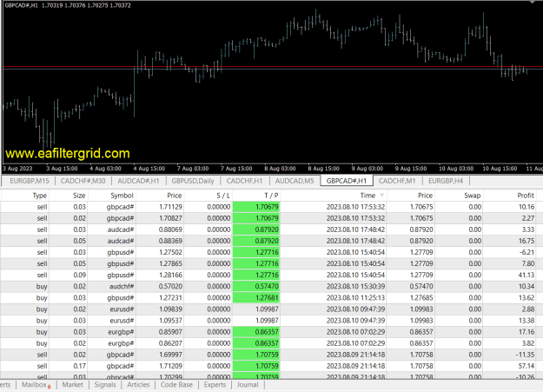543x392 pixels.
Task: Open the CADCHF,H1 chart tab
Action: pyautogui.click(x=244, y=181)
